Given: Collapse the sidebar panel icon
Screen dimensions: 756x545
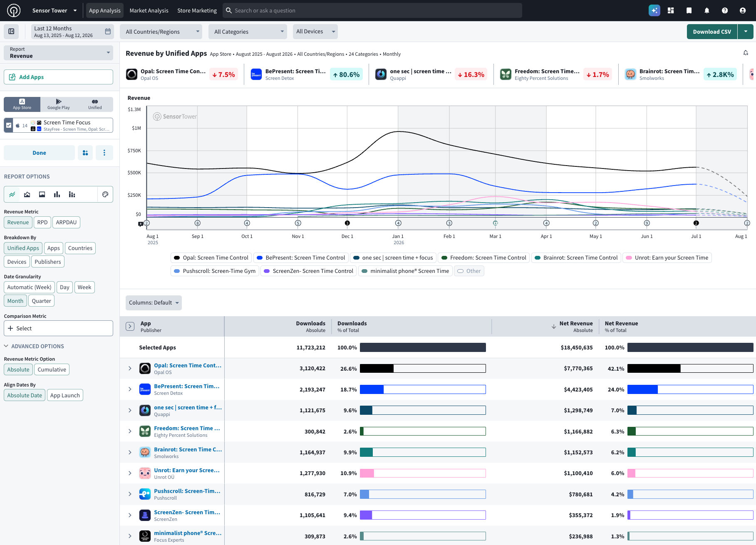Looking at the screenshot, I should (x=11, y=31).
